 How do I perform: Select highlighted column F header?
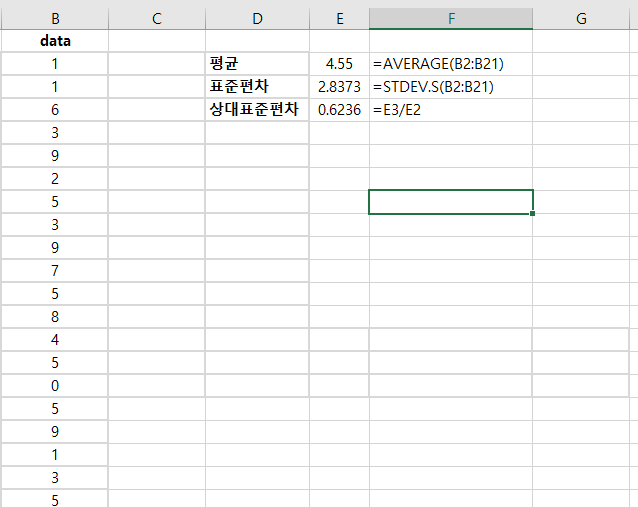click(451, 19)
